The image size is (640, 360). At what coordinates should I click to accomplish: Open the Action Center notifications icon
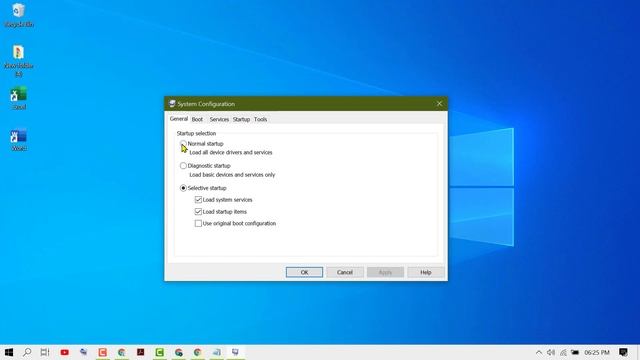(623, 352)
